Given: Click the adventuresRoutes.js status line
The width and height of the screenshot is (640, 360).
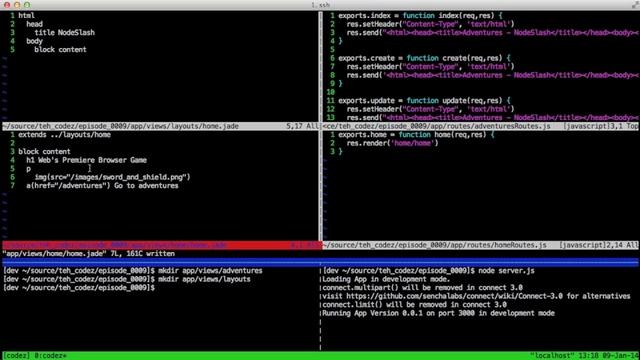Looking at the screenshot, I should [x=481, y=126].
